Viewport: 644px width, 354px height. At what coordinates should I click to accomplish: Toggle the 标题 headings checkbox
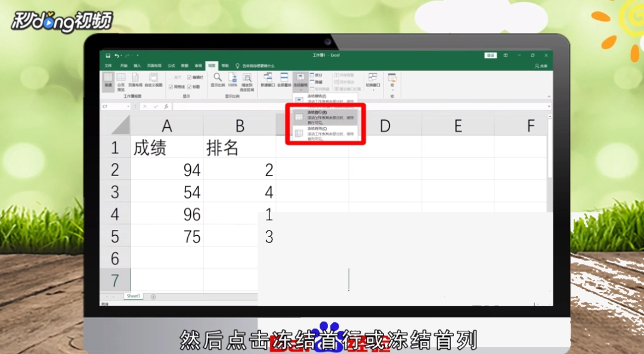[190, 87]
